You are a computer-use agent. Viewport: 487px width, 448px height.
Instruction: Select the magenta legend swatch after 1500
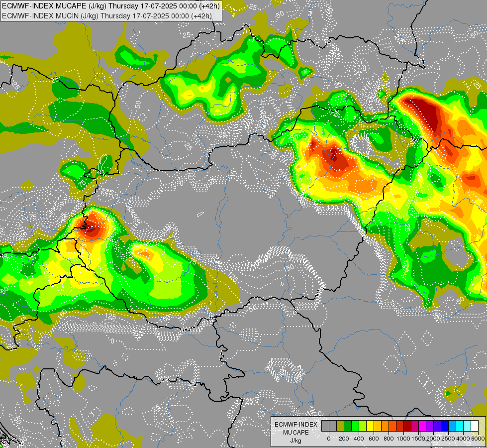click(423, 426)
